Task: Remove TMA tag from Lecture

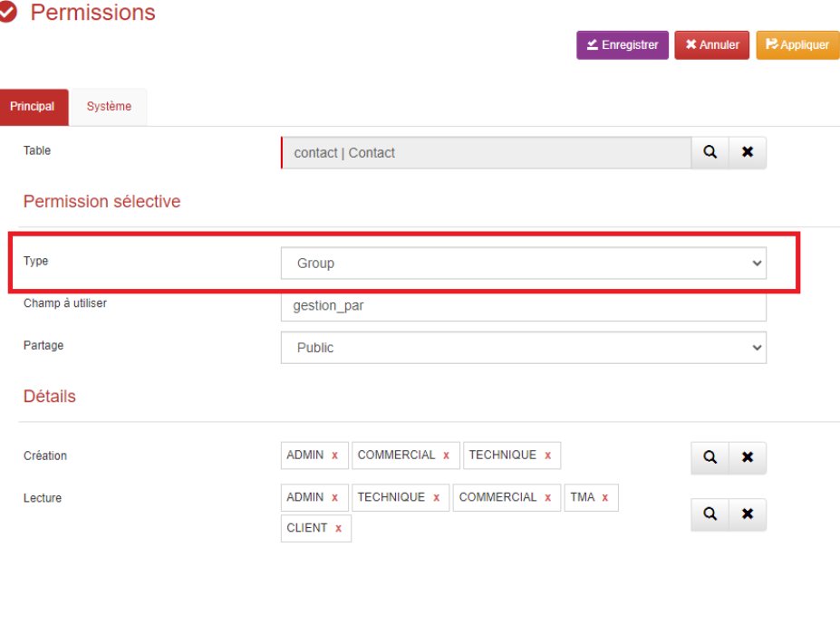Action: [604, 497]
